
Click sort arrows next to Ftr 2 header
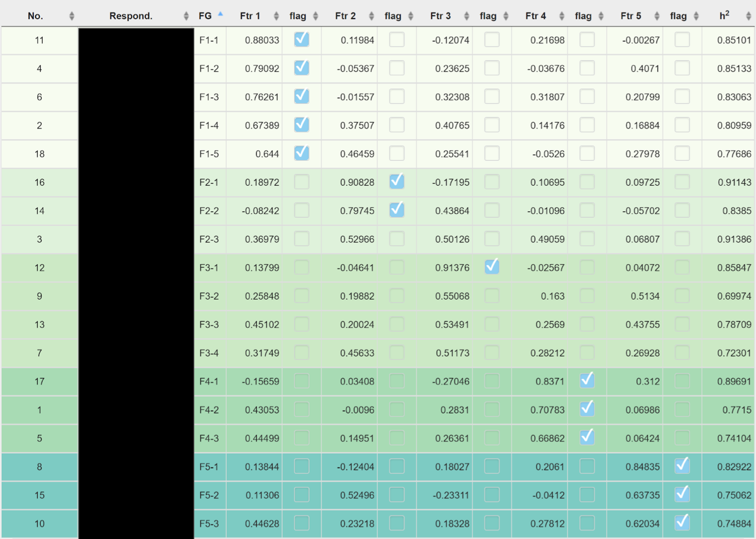(371, 16)
